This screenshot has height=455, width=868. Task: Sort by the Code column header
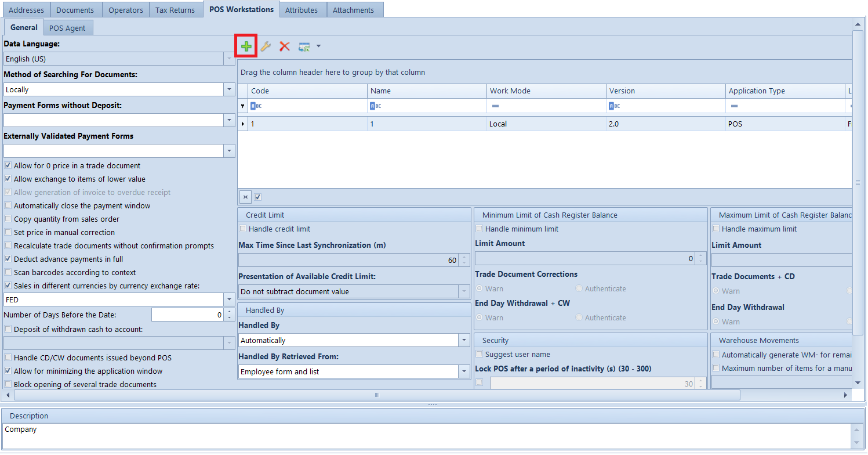pos(307,91)
